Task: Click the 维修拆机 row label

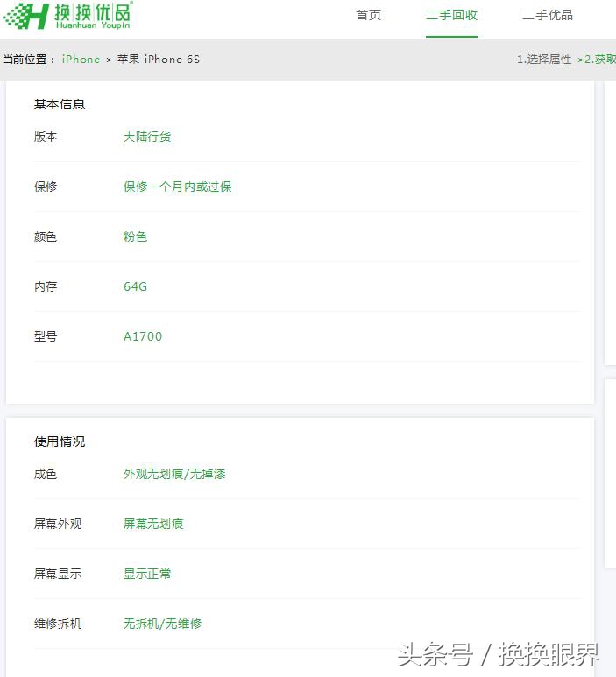Action: pyautogui.click(x=58, y=624)
